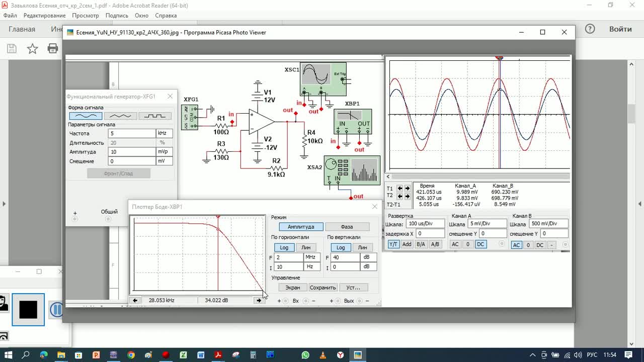This screenshot has width=644, height=362.
Task: Open the Амплитуда mVp unit dropdown
Action: click(x=165, y=151)
